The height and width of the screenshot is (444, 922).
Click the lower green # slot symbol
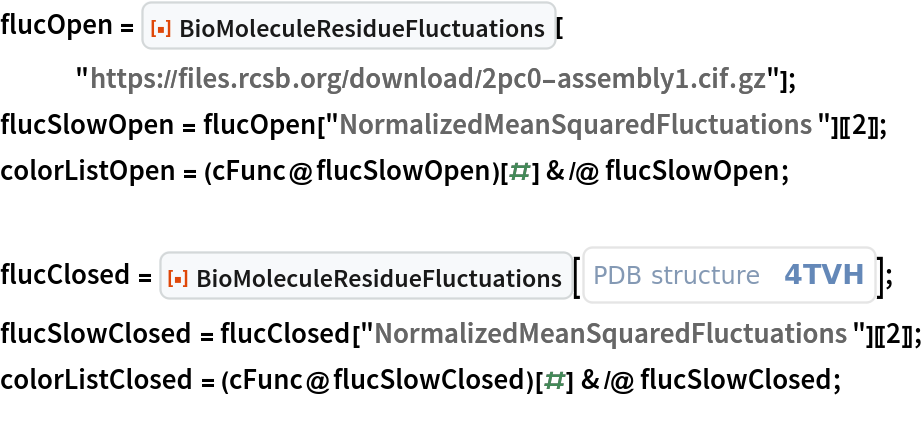(554, 380)
